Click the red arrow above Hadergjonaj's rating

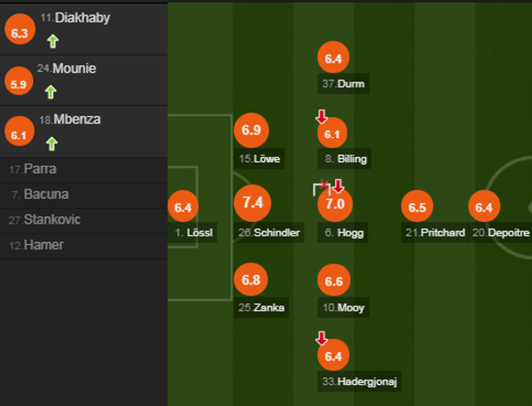(x=321, y=339)
